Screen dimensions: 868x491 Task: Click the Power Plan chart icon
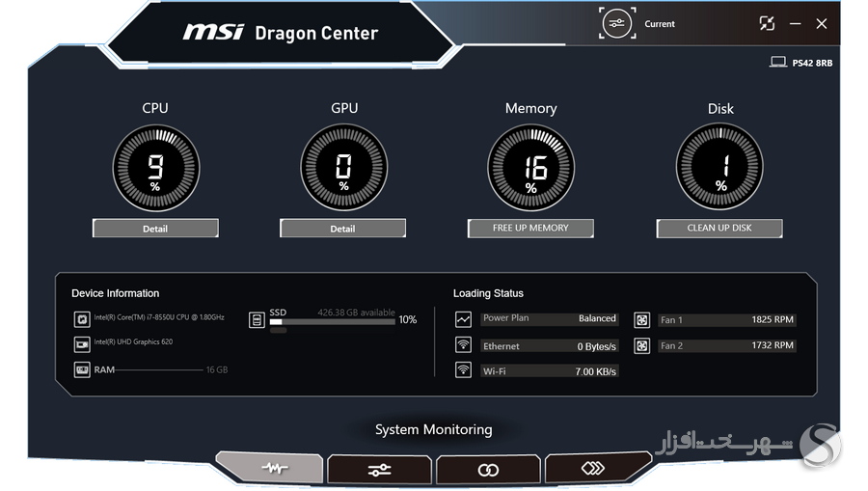(x=463, y=319)
